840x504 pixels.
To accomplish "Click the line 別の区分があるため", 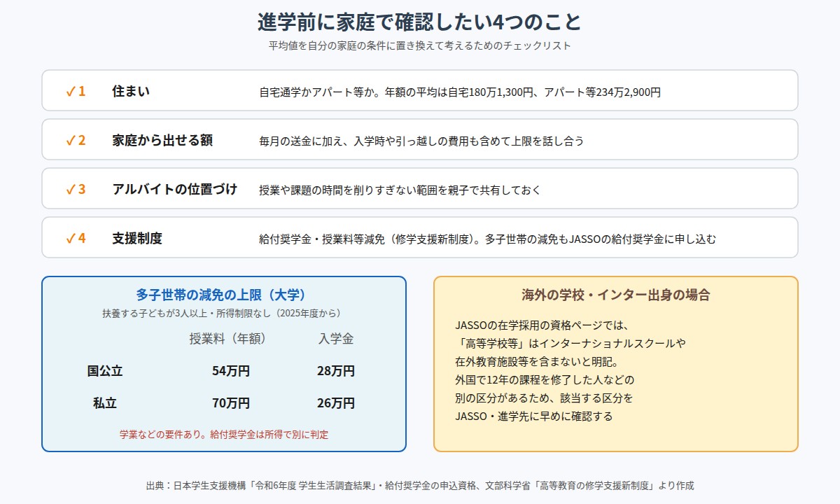I will (x=544, y=398).
